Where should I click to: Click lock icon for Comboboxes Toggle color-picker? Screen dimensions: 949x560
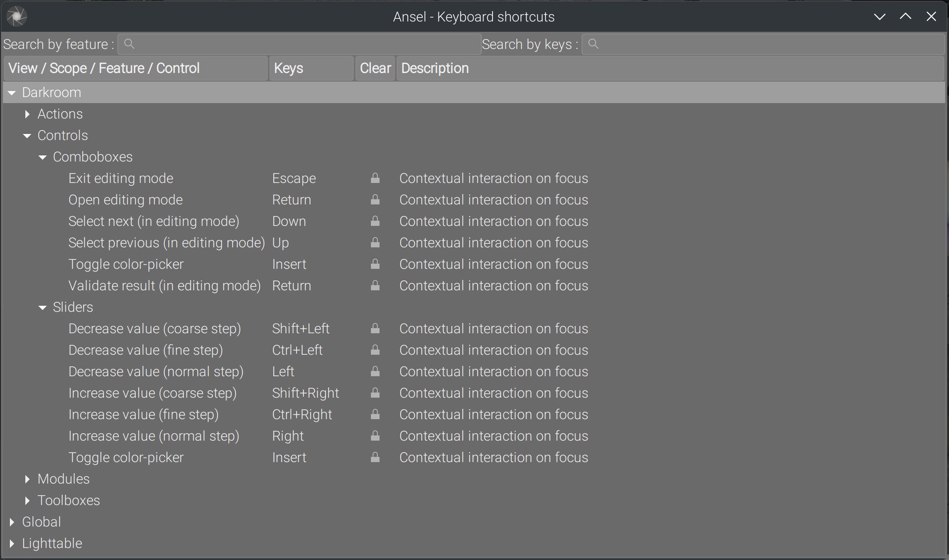[x=375, y=264]
